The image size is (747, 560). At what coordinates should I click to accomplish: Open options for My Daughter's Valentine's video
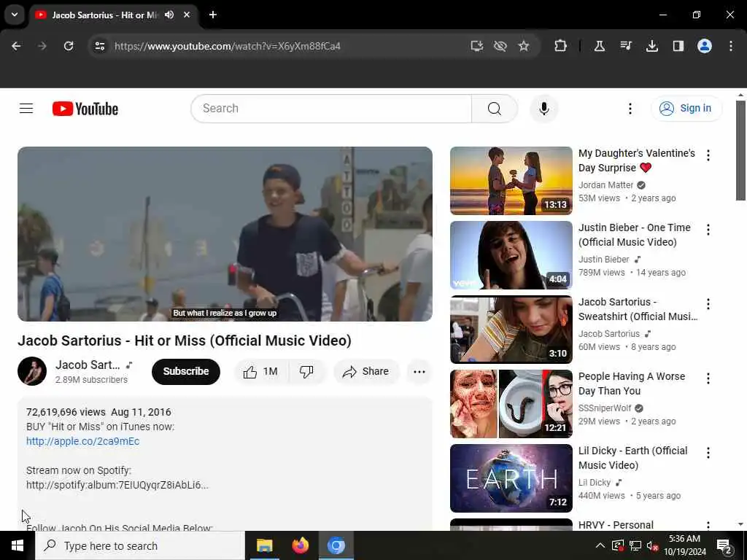tap(708, 155)
